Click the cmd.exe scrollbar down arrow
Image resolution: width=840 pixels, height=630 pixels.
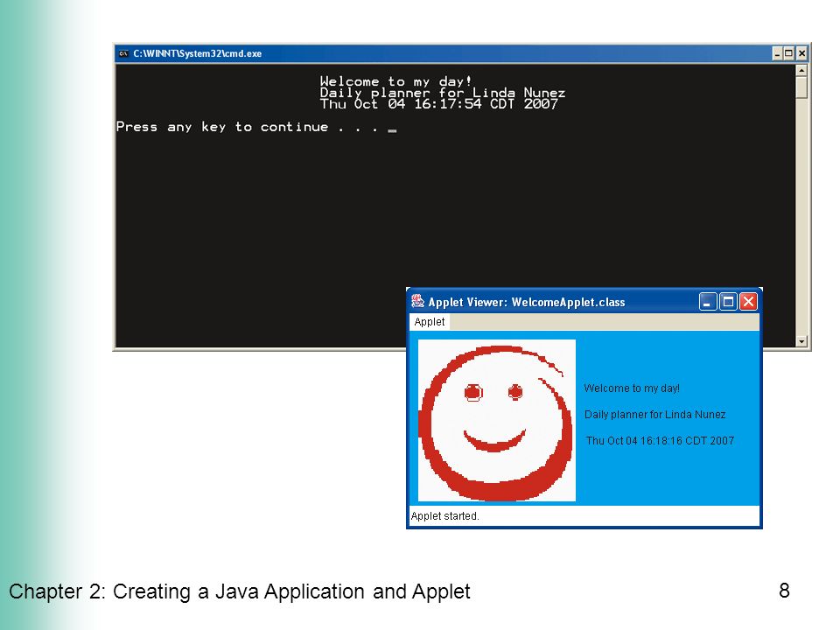tap(801, 341)
